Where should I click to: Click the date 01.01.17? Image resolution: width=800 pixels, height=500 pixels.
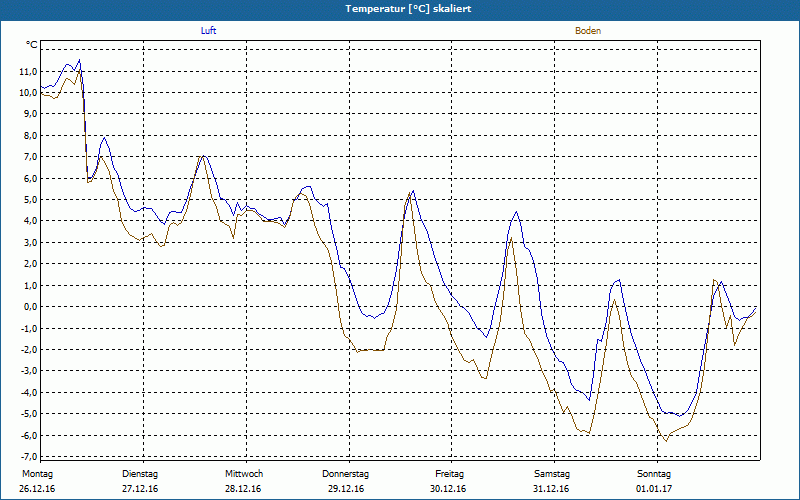[654, 489]
